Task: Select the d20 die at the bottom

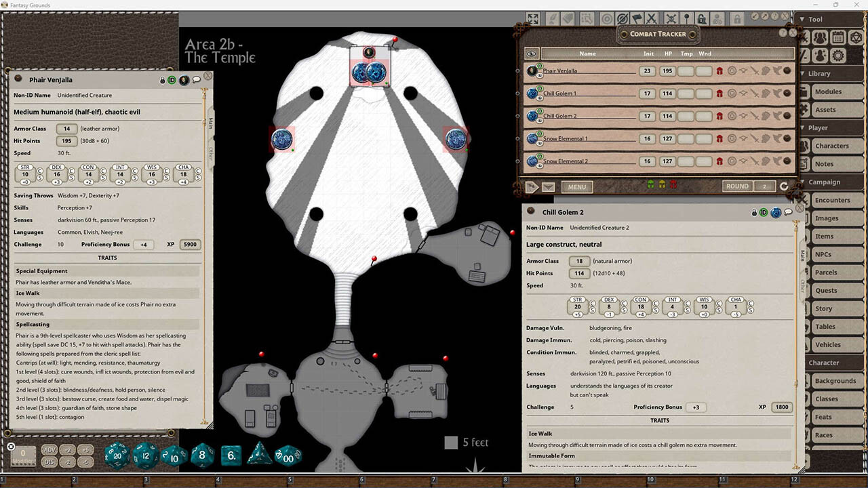Action: point(117,455)
